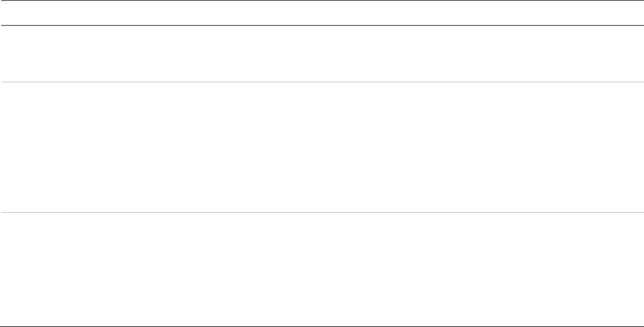Click the center of the header row
Screen dimensions: 644x327
point(322,13)
